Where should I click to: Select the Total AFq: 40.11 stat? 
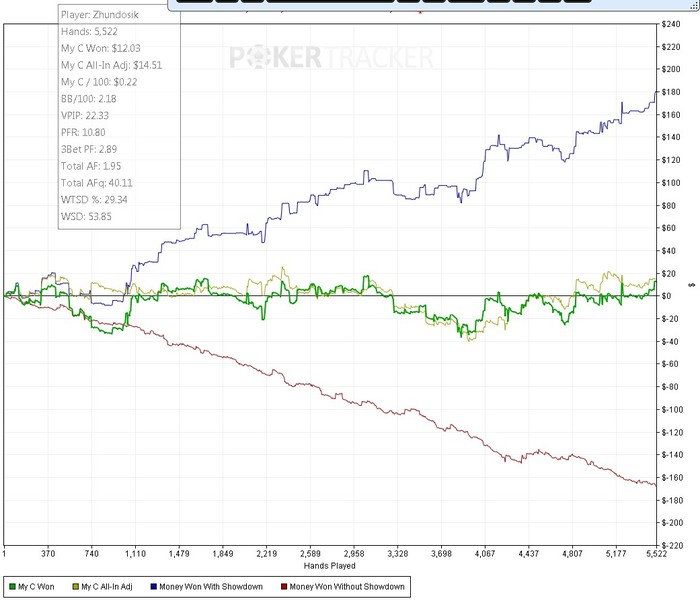[x=96, y=183]
